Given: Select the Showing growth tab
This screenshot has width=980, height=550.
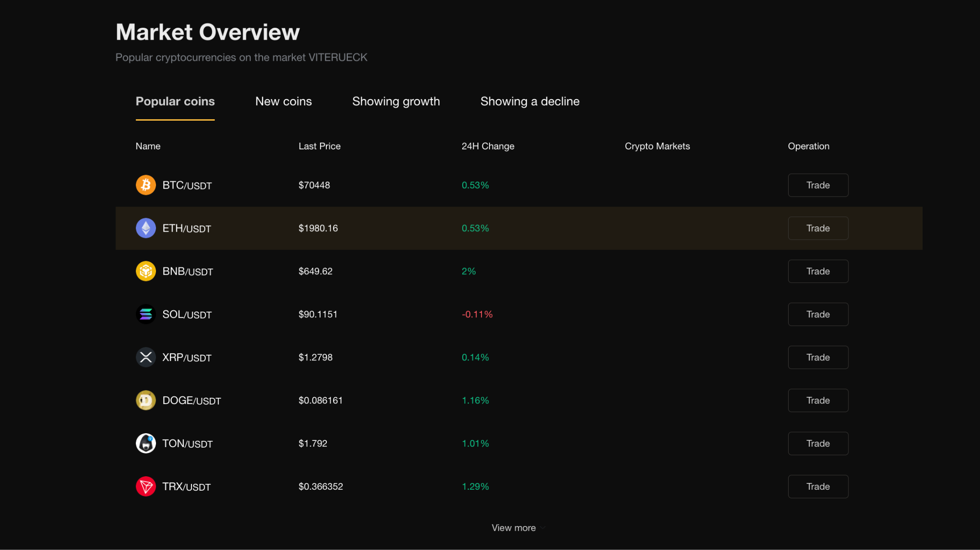Looking at the screenshot, I should click(x=396, y=101).
